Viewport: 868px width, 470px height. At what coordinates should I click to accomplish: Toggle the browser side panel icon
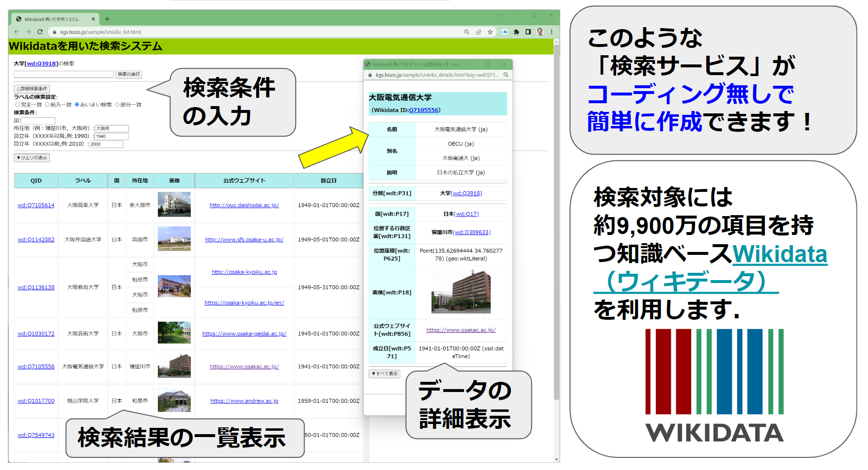[528, 32]
